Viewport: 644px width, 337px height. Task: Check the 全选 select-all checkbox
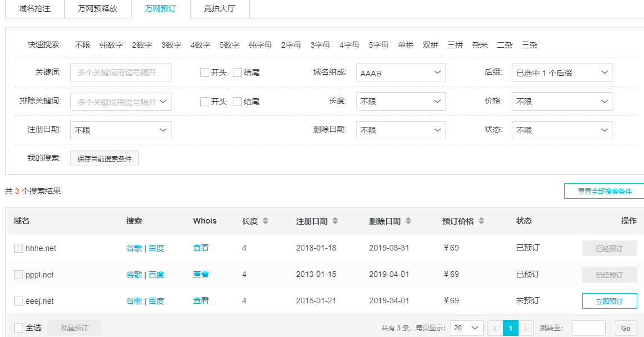[x=19, y=328]
